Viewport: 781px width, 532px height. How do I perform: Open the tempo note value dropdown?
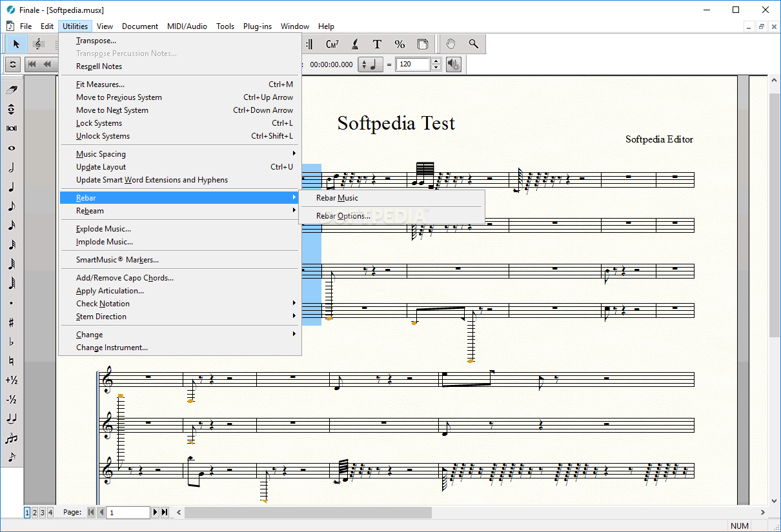tap(370, 64)
